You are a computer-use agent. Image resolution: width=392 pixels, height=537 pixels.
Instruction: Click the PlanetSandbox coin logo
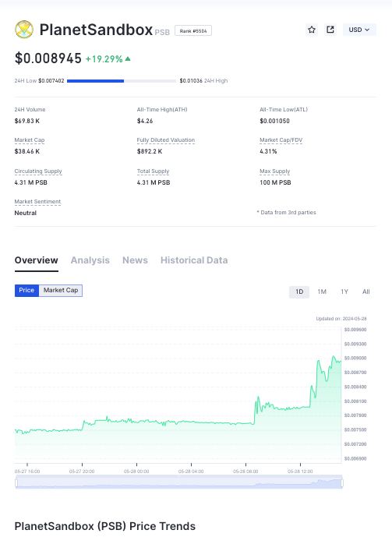coord(24,30)
